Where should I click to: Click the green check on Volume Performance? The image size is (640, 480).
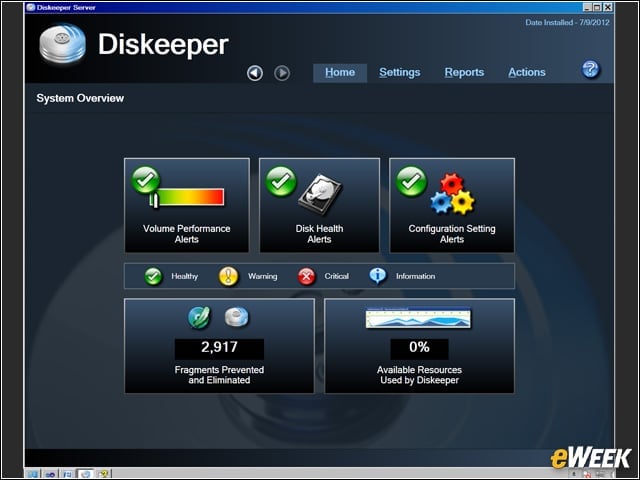[x=146, y=180]
